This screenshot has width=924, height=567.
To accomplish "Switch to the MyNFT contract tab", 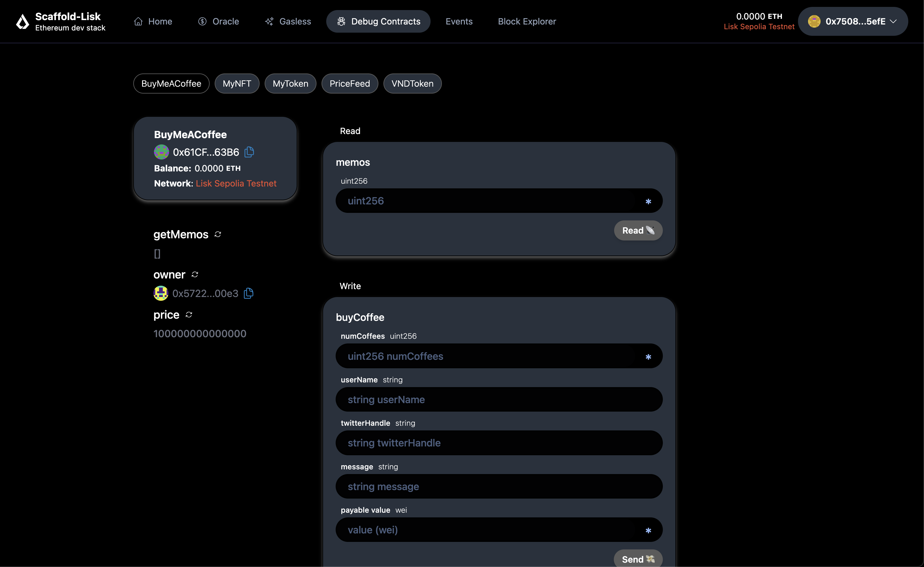I will click(237, 84).
